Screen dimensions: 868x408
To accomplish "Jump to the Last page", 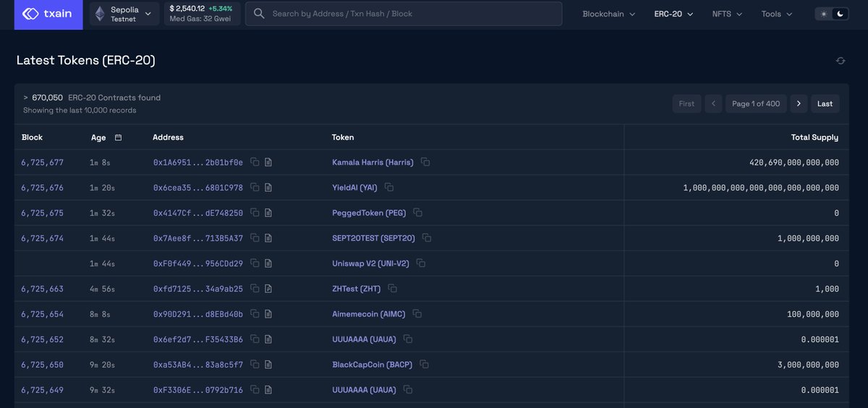I will pyautogui.click(x=825, y=103).
